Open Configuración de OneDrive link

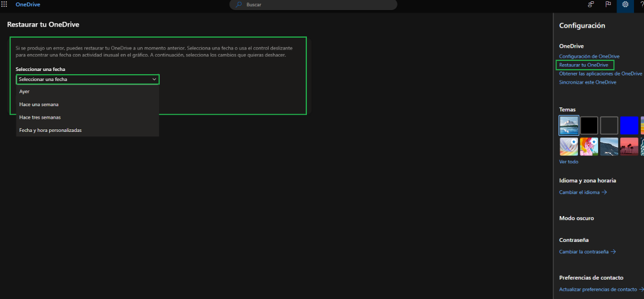[589, 56]
